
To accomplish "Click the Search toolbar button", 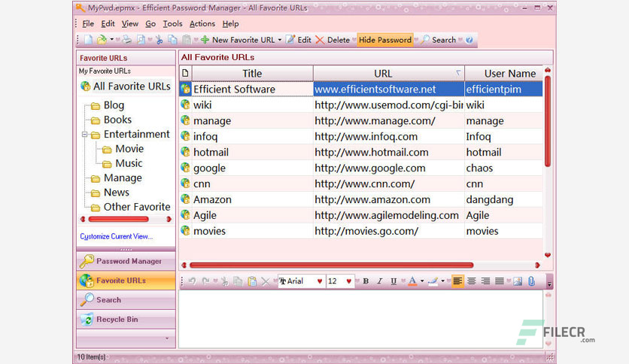I will tap(439, 40).
